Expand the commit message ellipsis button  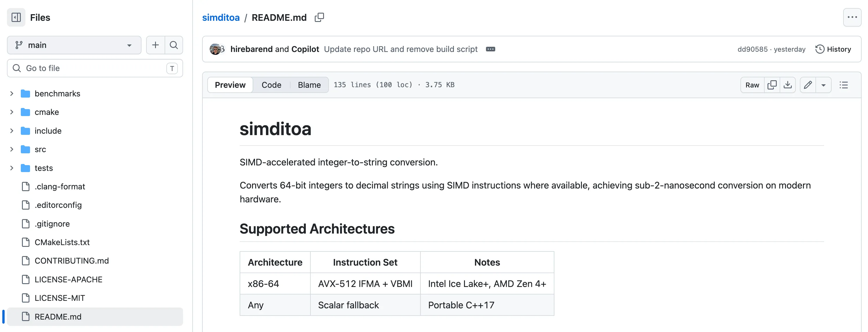tap(491, 49)
